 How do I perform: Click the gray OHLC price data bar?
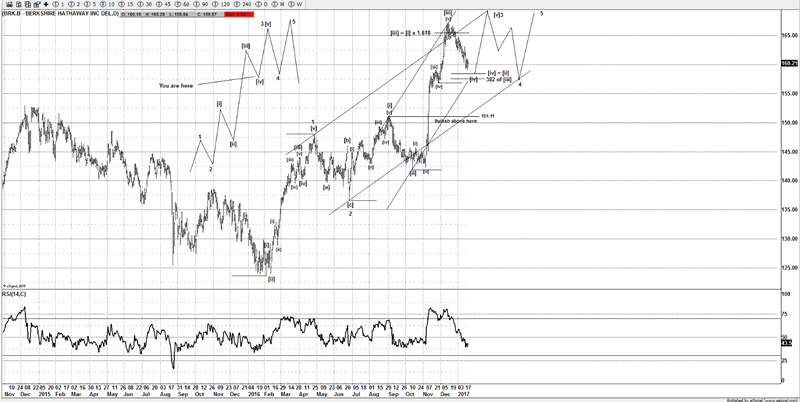(172, 14)
